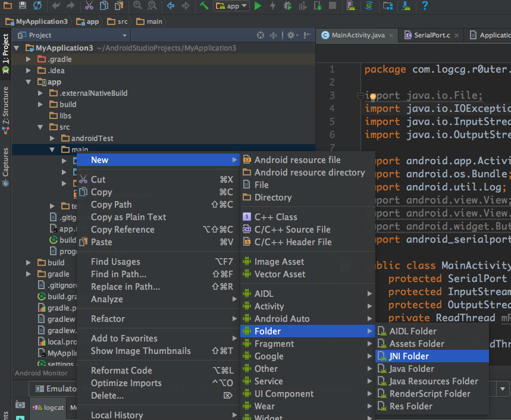Click the Debug app bug icon
This screenshot has width=511, height=420.
click(287, 6)
